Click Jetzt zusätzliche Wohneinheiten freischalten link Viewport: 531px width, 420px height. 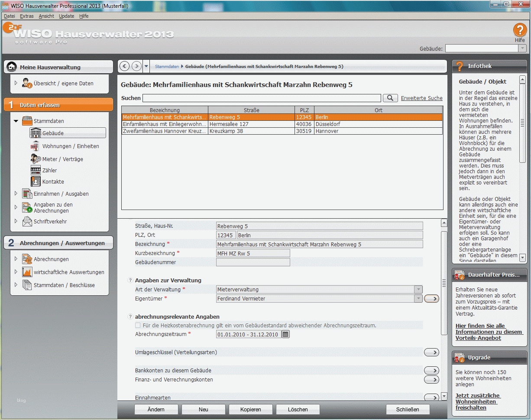click(x=478, y=401)
